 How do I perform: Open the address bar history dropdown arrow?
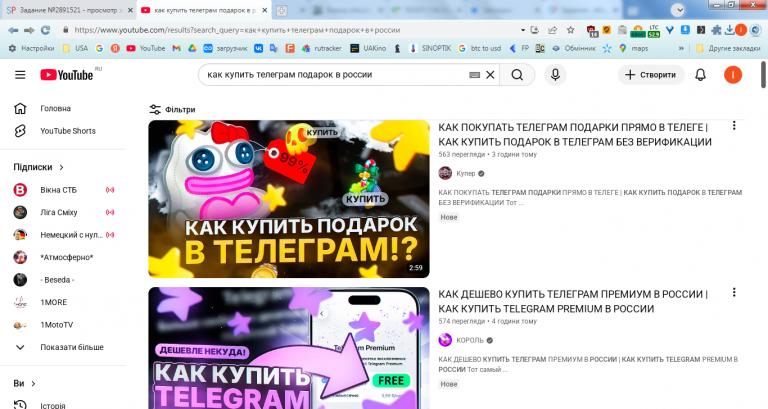click(x=523, y=30)
